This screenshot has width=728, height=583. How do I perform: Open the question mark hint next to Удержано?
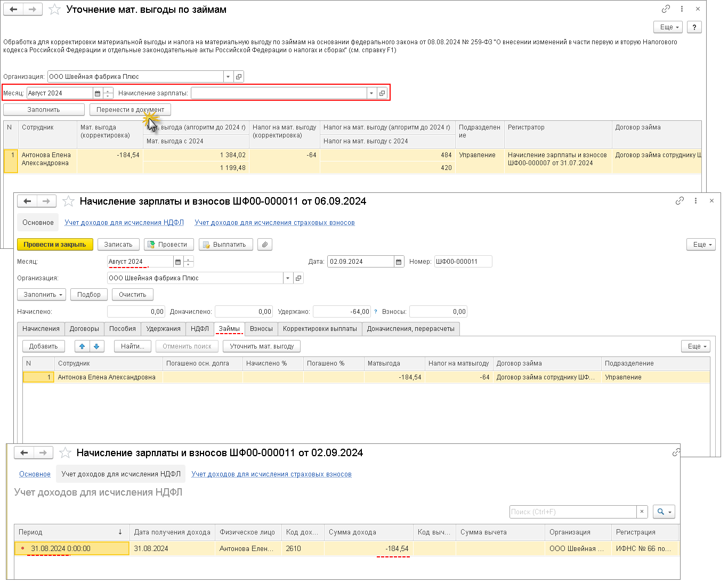pyautogui.click(x=376, y=312)
